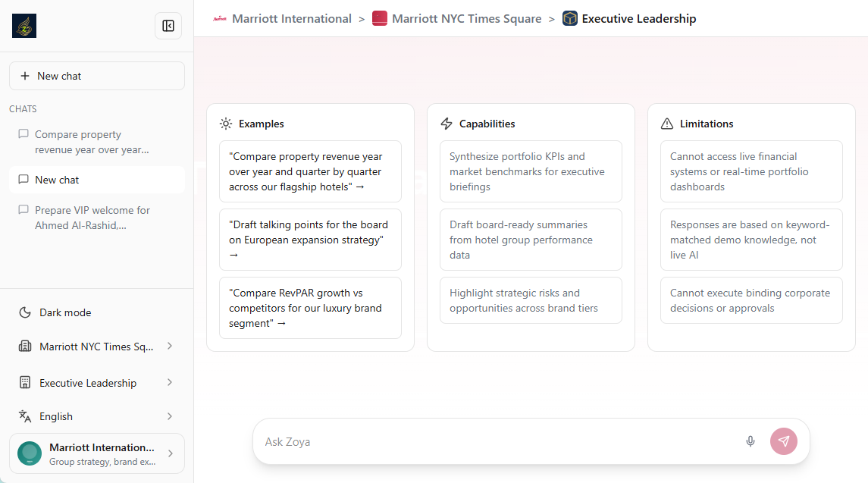The image size is (868, 483).
Task: Click red Marriott NYC Times Square breadcrumb icon
Action: pyautogui.click(x=380, y=18)
